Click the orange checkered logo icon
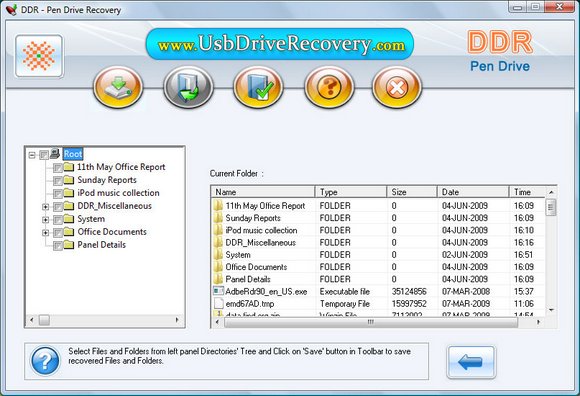Screen dimensions: 580x396 tap(39, 56)
